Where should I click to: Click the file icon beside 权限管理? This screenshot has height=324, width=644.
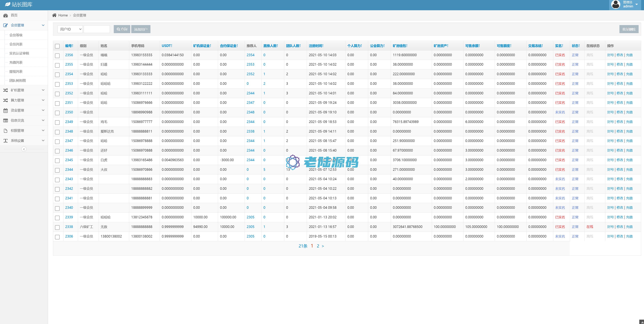click(x=6, y=131)
